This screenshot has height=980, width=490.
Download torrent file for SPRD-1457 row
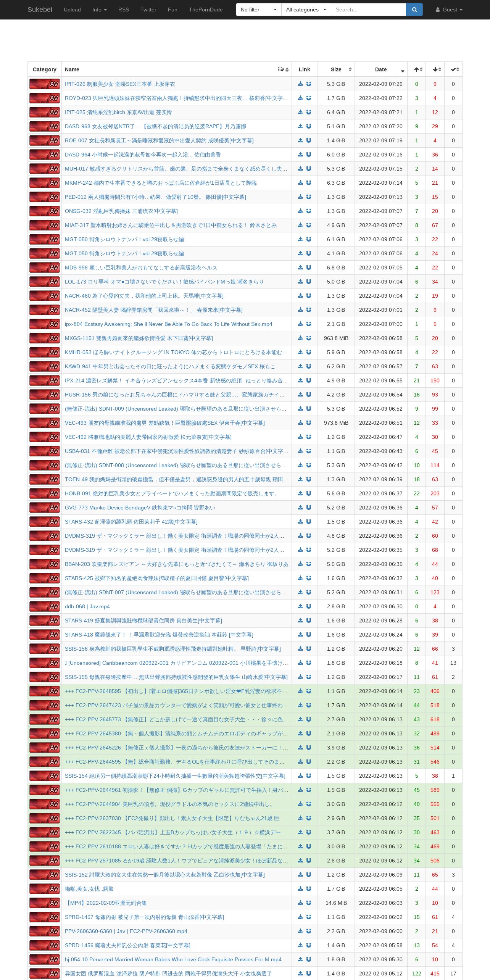coord(301,917)
